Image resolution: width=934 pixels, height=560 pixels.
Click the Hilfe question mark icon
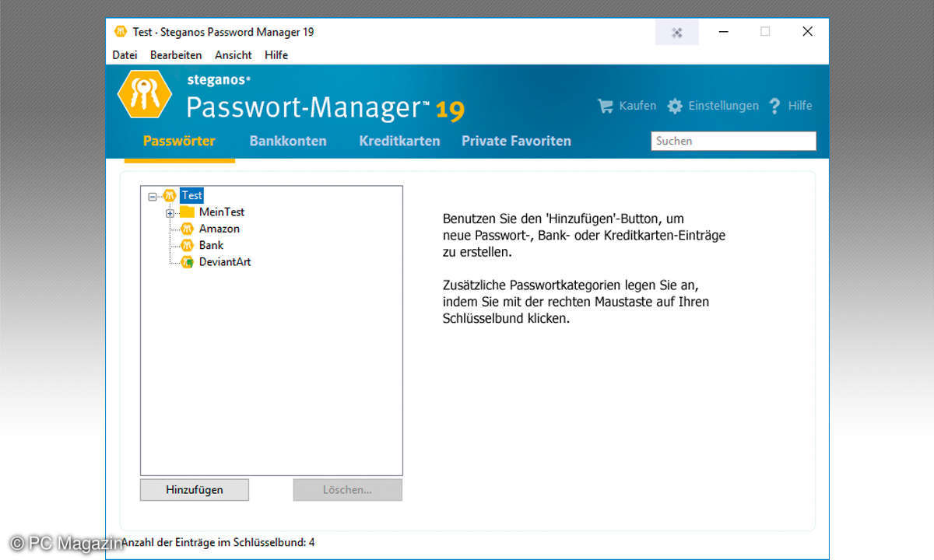pyautogui.click(x=774, y=106)
